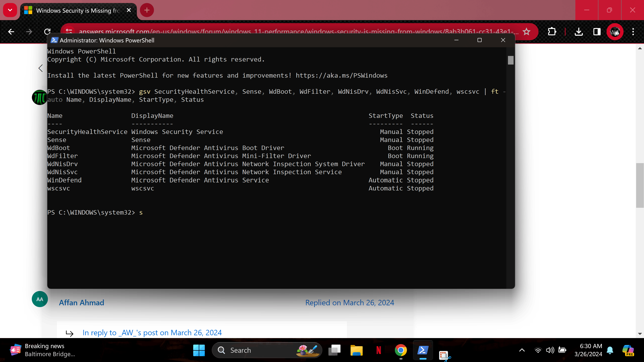Open the Chrome profile avatar
644x362 pixels.
[615, 32]
